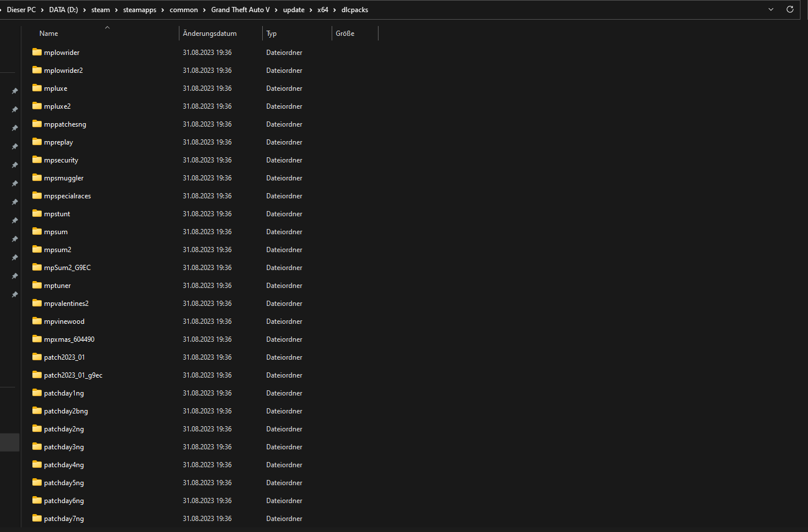Expand the chevron between update and x64
Screen dimensions: 808x532
311,10
